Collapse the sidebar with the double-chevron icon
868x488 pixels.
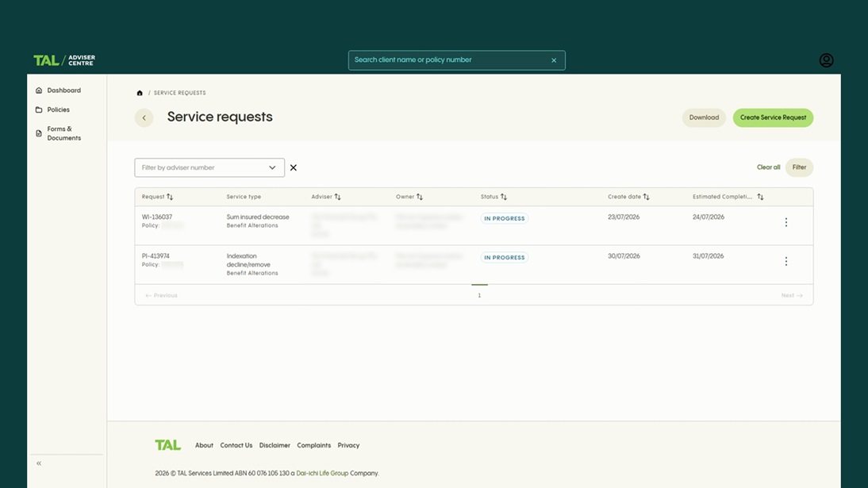[39, 463]
